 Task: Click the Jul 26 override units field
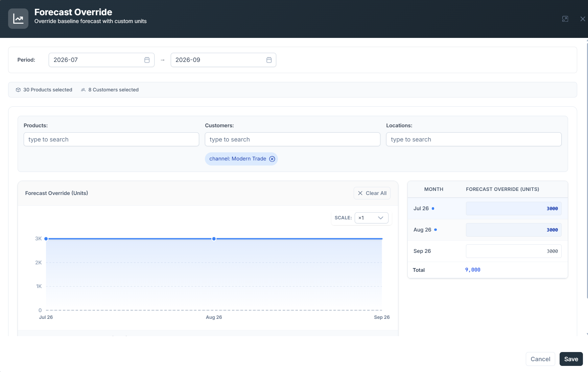click(x=514, y=209)
